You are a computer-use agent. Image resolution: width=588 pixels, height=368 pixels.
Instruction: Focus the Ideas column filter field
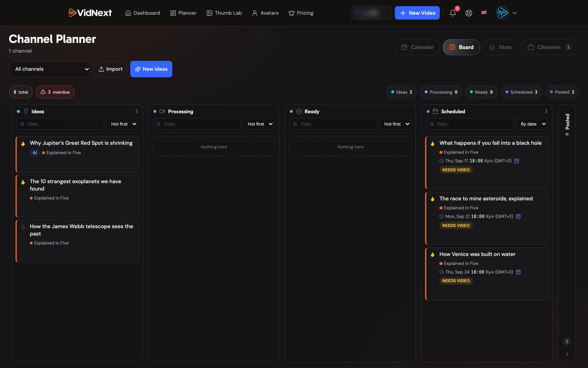coord(60,124)
